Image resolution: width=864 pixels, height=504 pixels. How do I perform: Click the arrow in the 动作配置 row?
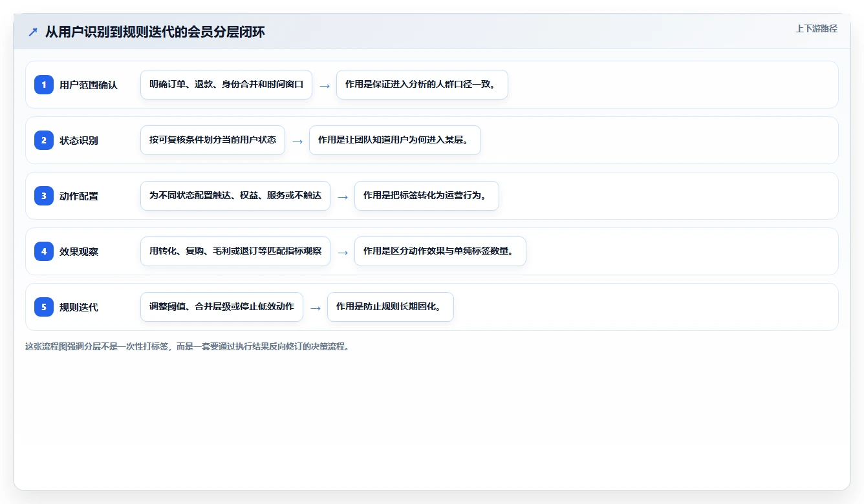pos(343,196)
